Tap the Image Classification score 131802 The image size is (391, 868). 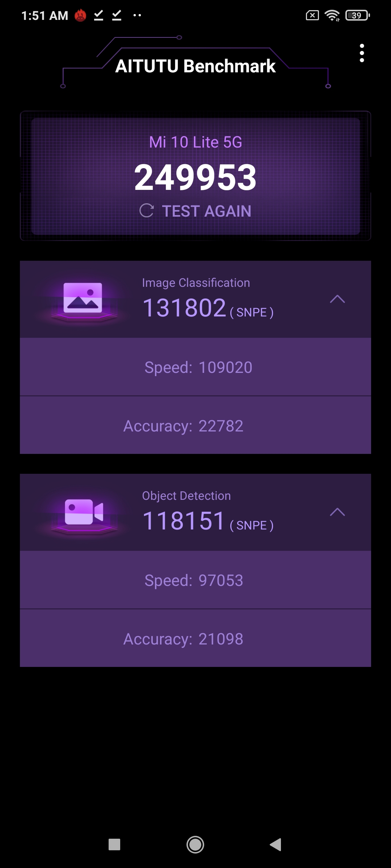point(184,308)
